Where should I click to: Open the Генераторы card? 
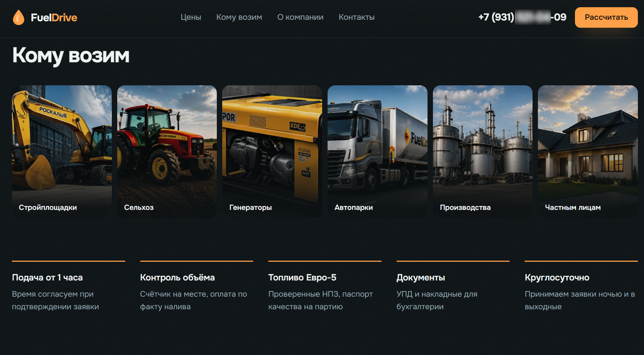[272, 152]
